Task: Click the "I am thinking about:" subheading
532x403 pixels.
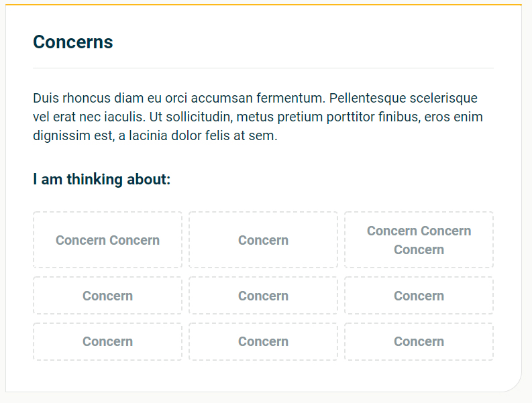Action: [101, 179]
